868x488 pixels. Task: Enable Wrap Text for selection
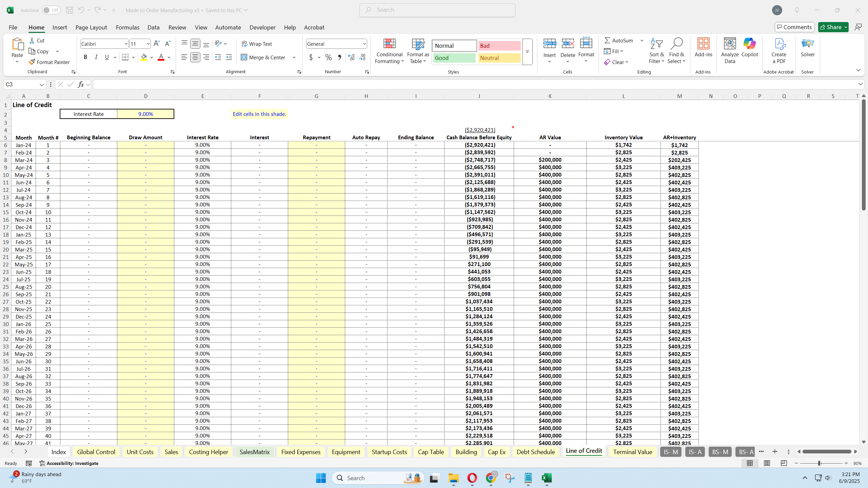(257, 44)
